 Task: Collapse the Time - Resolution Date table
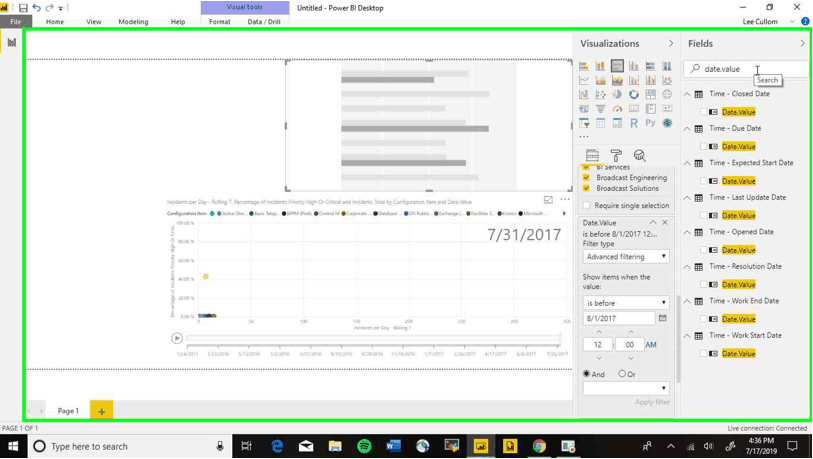click(x=687, y=267)
